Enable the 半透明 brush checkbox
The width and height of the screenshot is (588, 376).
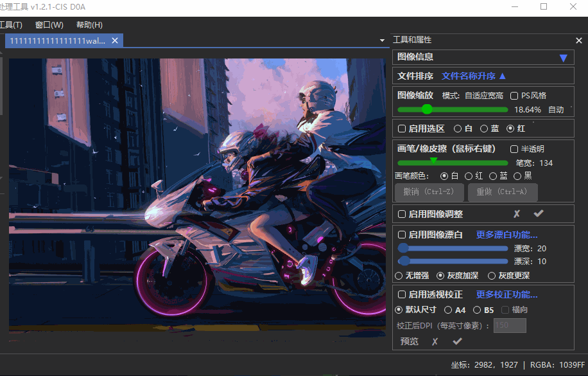click(514, 149)
